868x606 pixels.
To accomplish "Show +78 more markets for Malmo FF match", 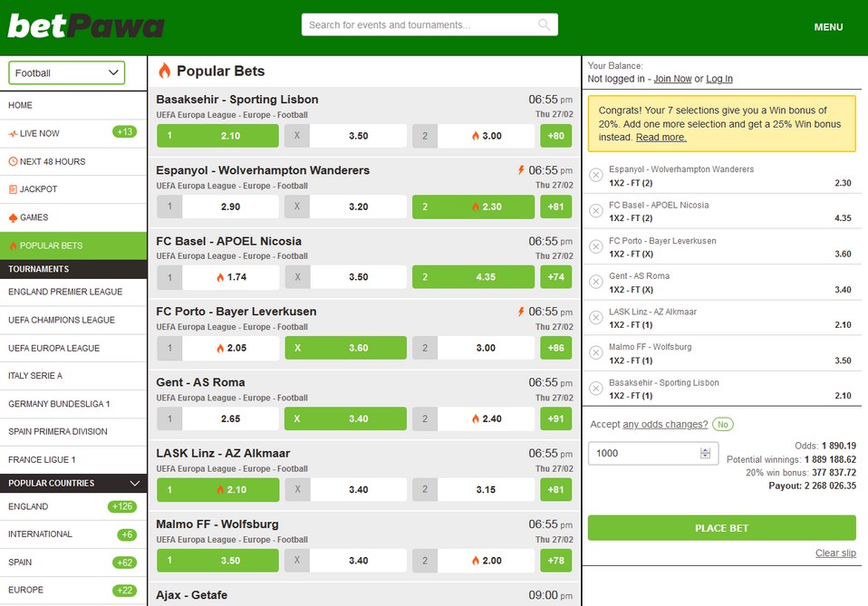I will [x=555, y=560].
